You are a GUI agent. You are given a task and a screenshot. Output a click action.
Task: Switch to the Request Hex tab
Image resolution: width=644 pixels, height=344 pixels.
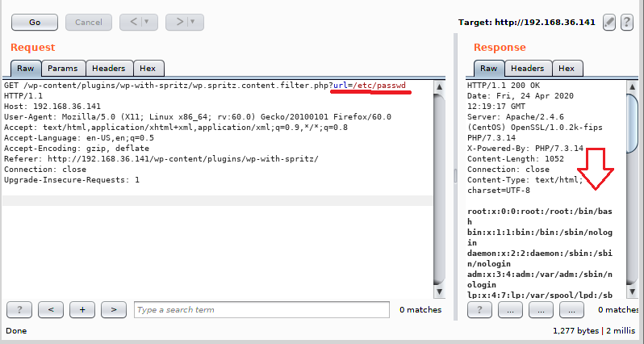[148, 68]
